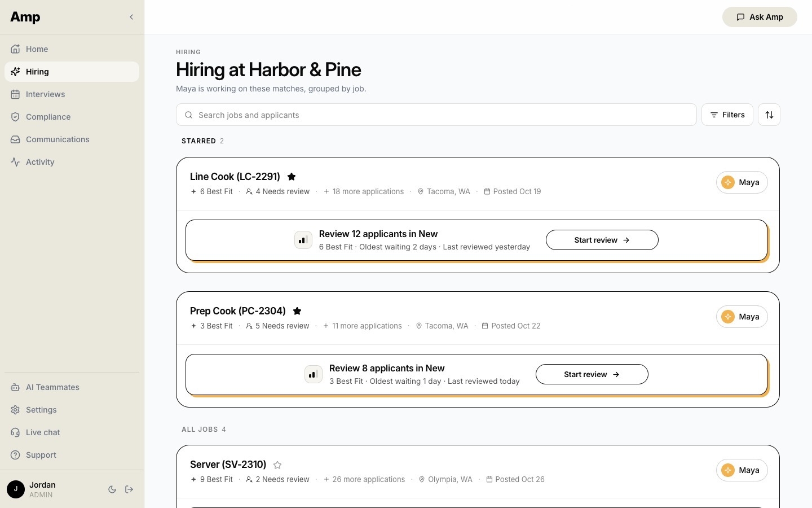Click the Communications inbox icon

[x=15, y=139]
